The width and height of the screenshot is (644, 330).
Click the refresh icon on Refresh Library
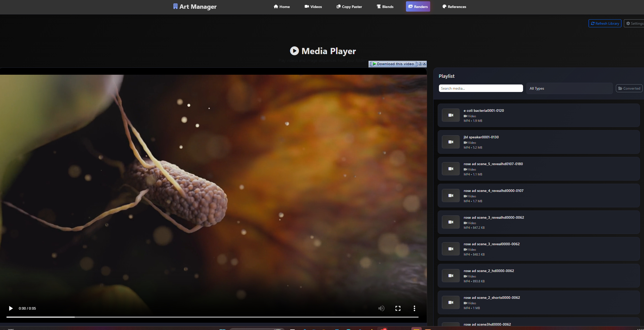(593, 23)
